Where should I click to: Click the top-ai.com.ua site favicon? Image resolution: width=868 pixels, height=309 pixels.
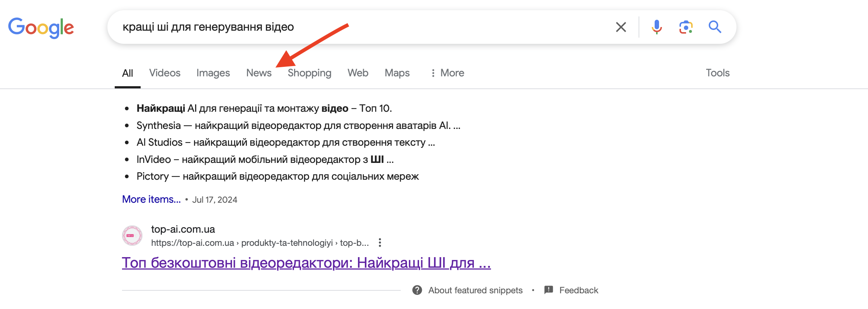pyautogui.click(x=132, y=236)
